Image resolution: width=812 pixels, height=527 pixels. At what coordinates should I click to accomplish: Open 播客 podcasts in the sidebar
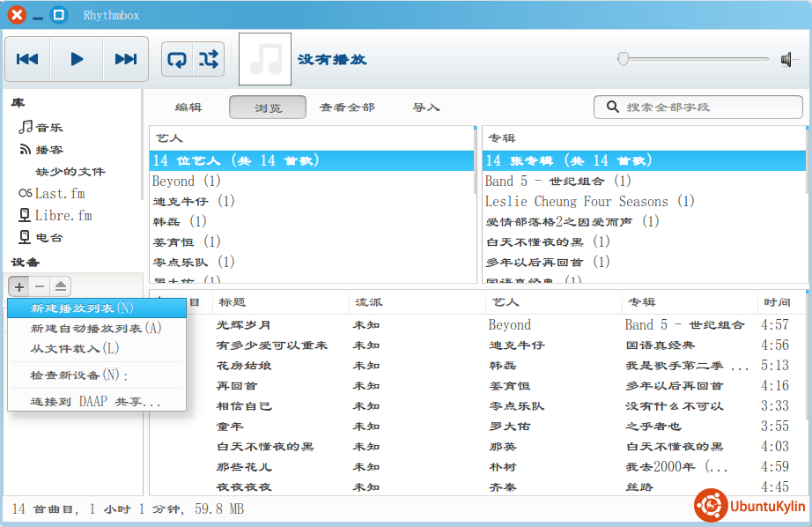(x=48, y=150)
